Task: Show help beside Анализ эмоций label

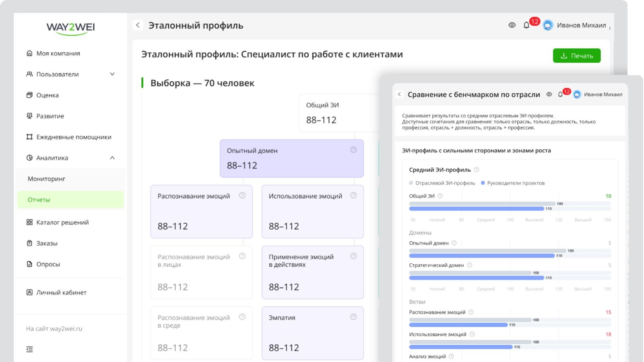Action: click(x=451, y=356)
